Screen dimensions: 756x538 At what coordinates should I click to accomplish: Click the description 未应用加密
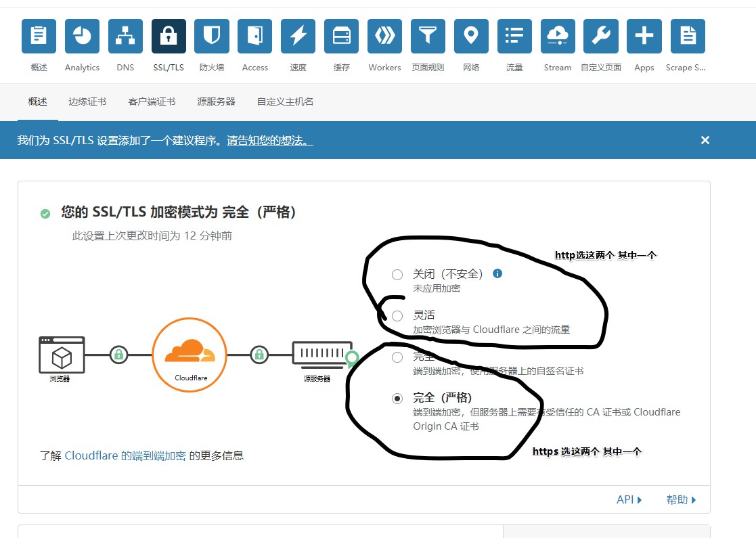[x=437, y=288]
